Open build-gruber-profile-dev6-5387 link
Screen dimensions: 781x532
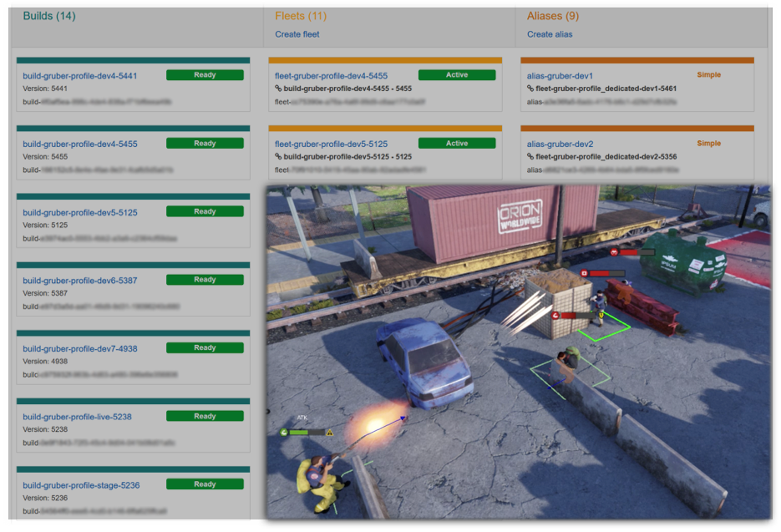[x=79, y=281]
